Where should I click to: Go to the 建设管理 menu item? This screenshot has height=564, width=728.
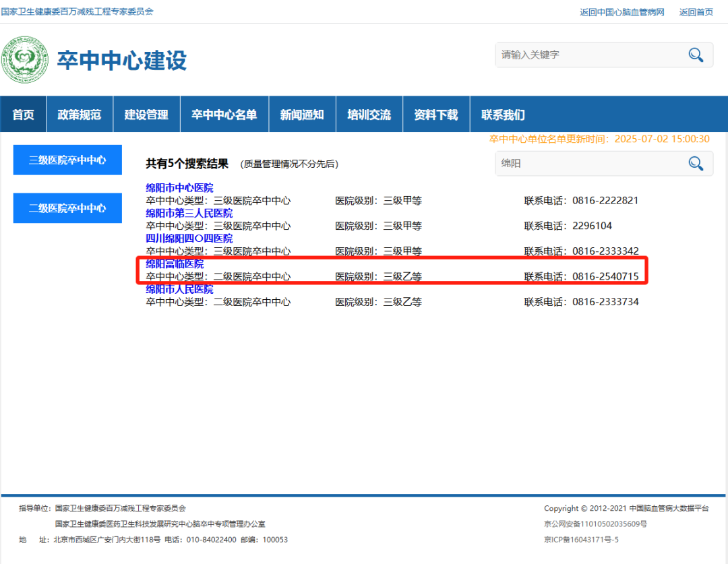146,114
